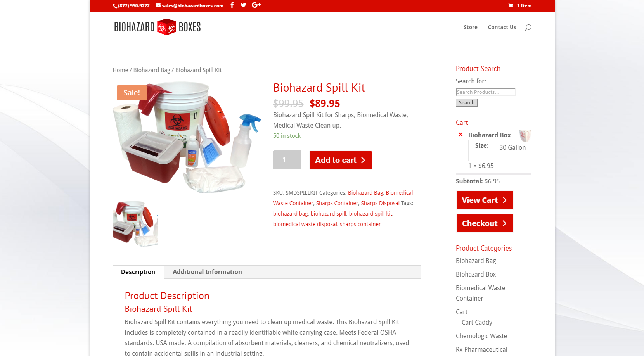The width and height of the screenshot is (644, 356).
Task: Click the Biohazard Boxes logo
Action: [x=158, y=27]
